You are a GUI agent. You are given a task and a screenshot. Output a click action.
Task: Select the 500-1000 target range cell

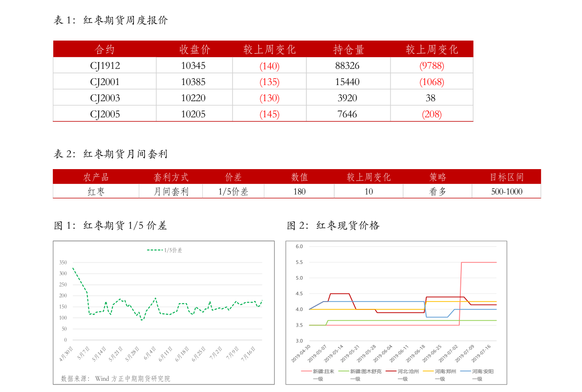(x=507, y=192)
